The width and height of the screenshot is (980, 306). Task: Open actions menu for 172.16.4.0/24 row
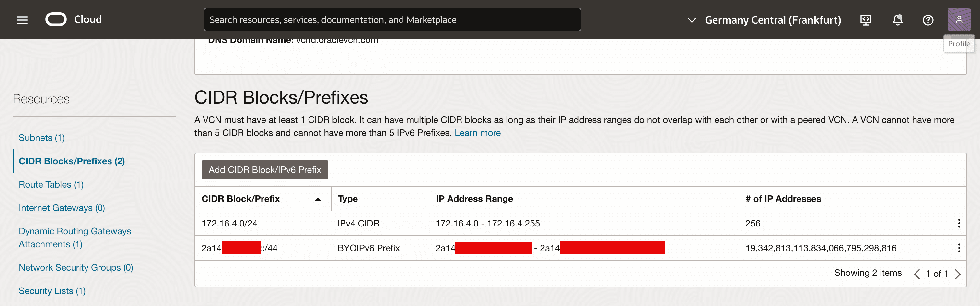click(959, 223)
